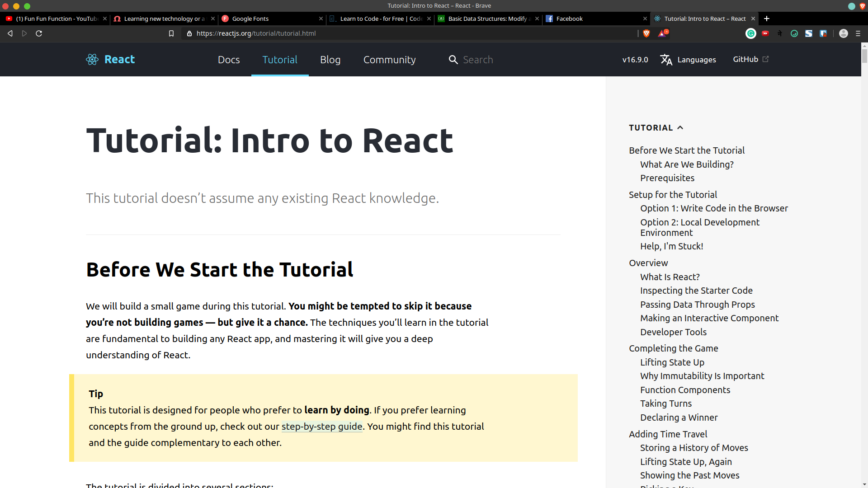Switch to Basic Data Structures tab

[488, 19]
